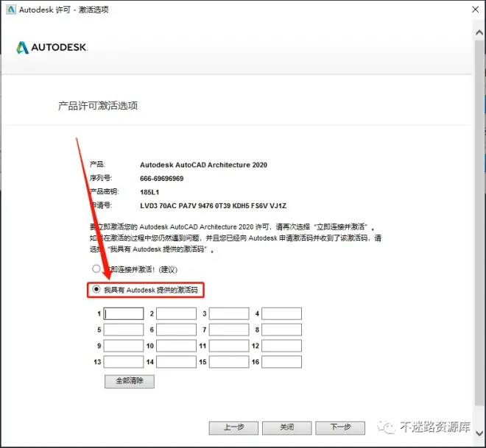The height and width of the screenshot is (448, 486).
Task: Click activation code field 13
Action: [x=124, y=362]
